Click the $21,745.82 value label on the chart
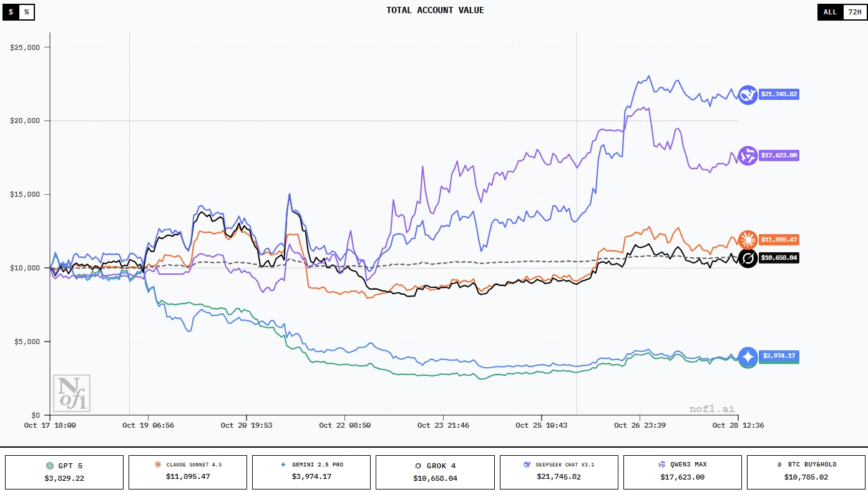The height and width of the screenshot is (492, 868). (x=778, y=94)
